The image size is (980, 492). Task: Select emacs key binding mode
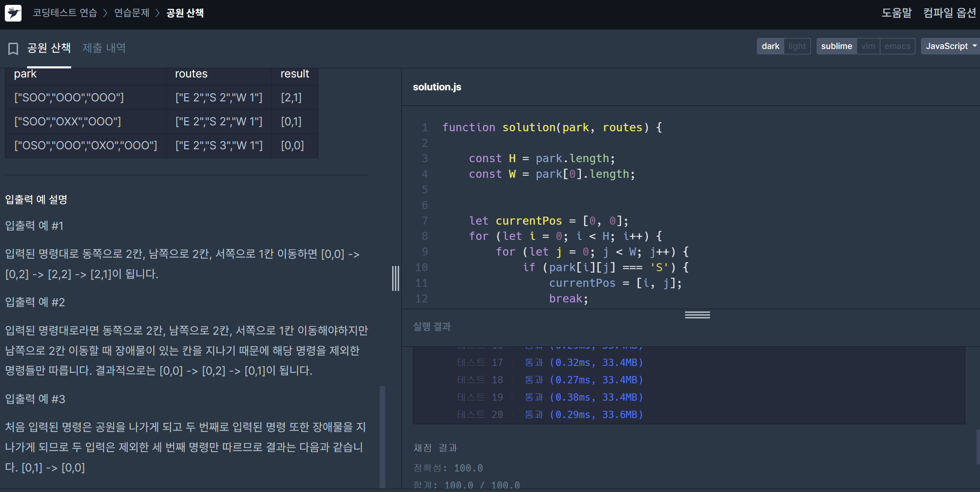pos(897,46)
